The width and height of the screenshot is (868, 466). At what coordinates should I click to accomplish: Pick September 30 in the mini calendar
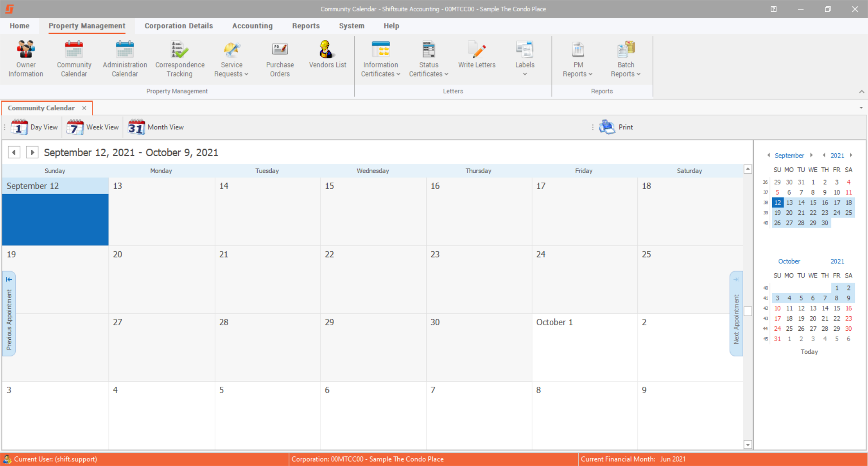pos(825,223)
